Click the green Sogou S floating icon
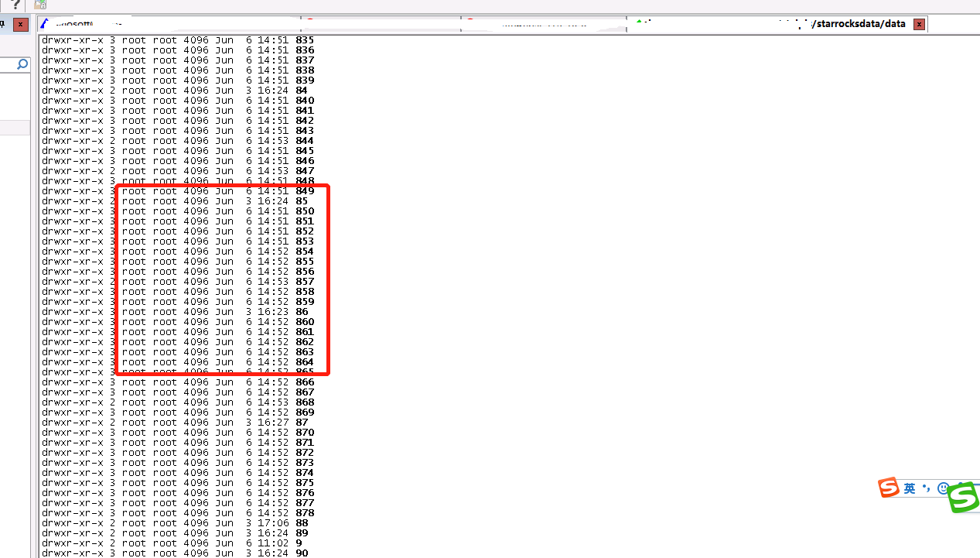 tap(964, 497)
